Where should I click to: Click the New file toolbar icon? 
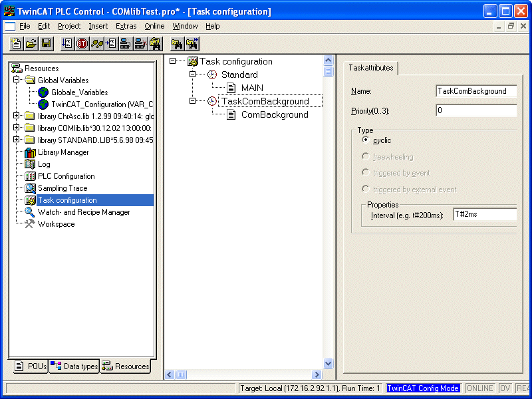click(16, 43)
